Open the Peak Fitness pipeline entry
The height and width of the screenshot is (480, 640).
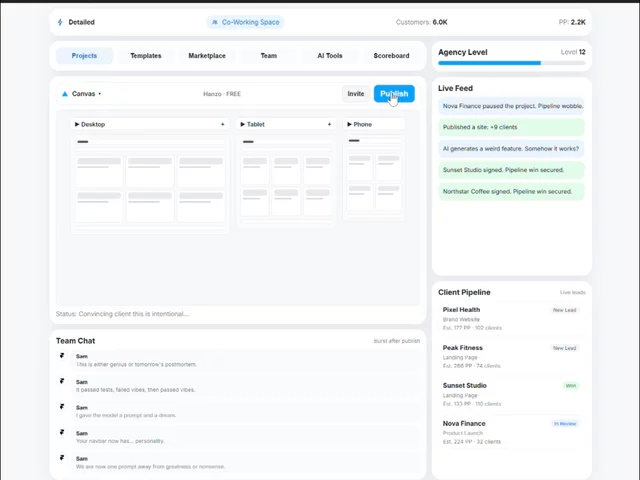(x=512, y=356)
